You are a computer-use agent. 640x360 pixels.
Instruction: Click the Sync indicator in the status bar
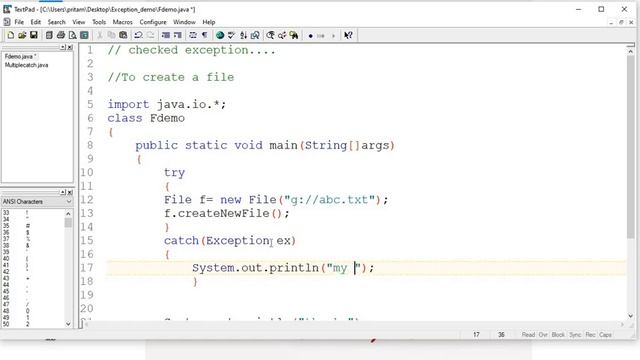575,335
